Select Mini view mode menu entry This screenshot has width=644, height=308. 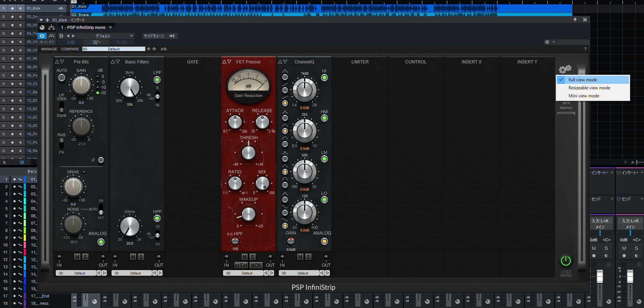[593, 96]
